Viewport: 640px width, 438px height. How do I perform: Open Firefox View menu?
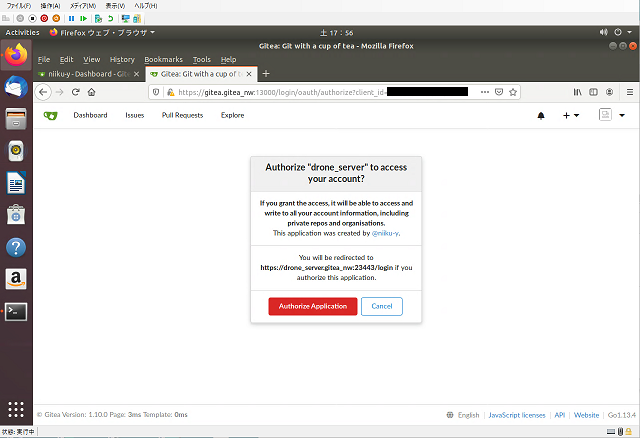[x=91, y=60]
